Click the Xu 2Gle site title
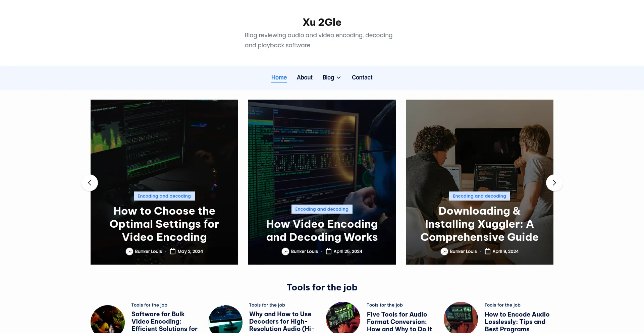The width and height of the screenshot is (644, 333). 322,22
